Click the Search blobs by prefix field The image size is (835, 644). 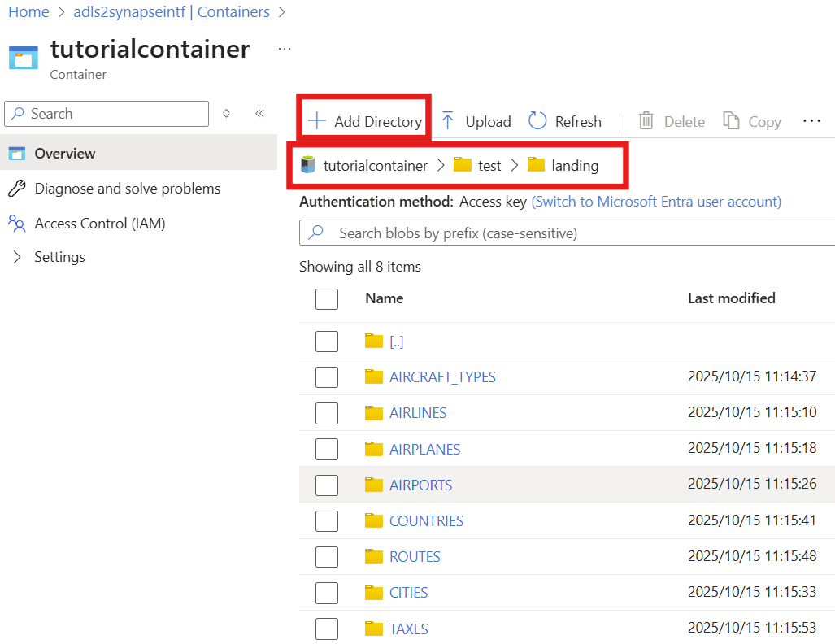pyautogui.click(x=569, y=233)
